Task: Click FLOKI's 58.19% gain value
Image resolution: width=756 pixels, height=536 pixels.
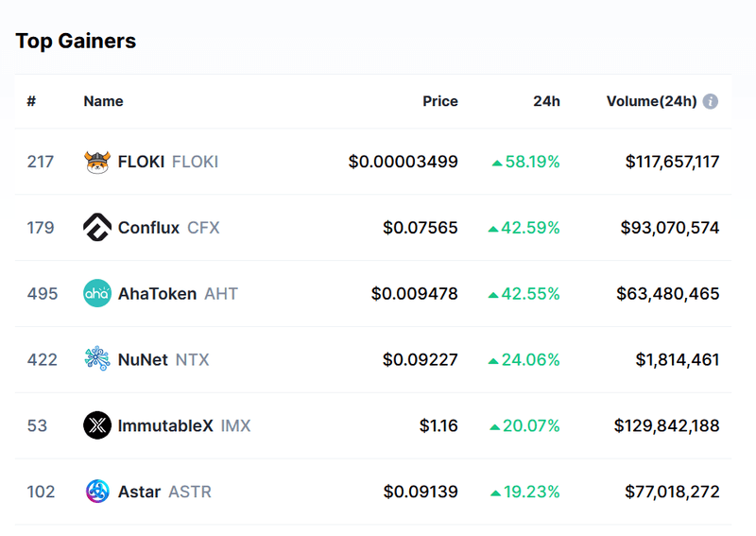Action: pyautogui.click(x=532, y=162)
